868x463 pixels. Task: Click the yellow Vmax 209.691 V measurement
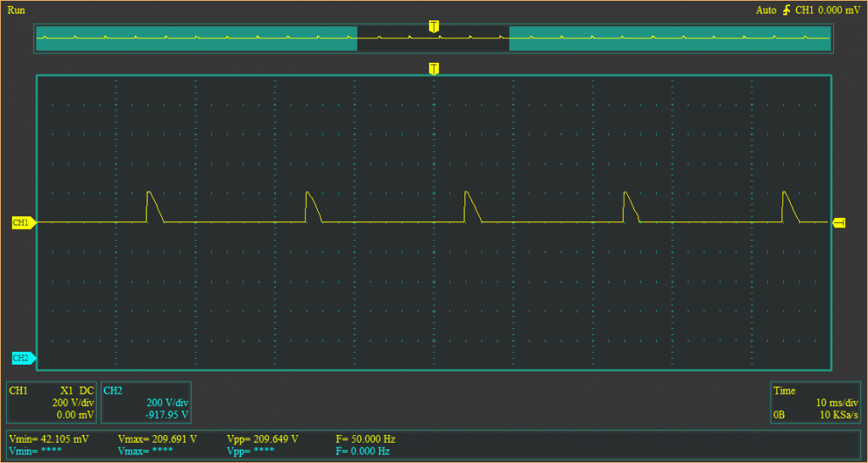[157, 439]
